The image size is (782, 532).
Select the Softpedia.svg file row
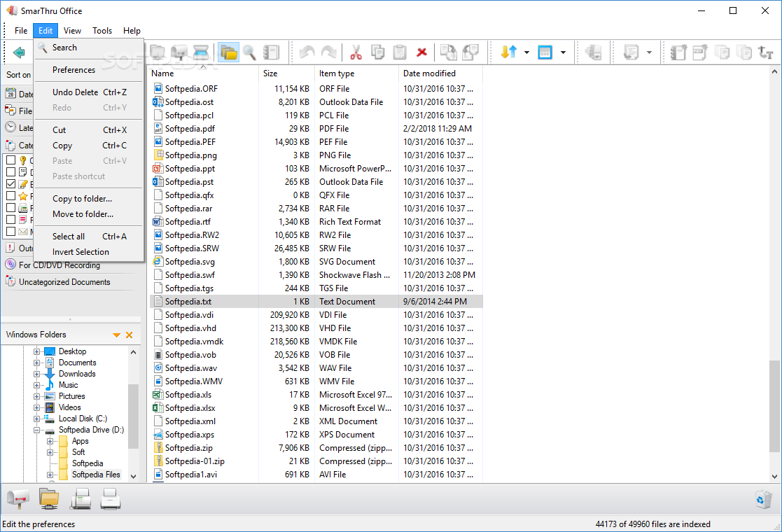click(316, 262)
